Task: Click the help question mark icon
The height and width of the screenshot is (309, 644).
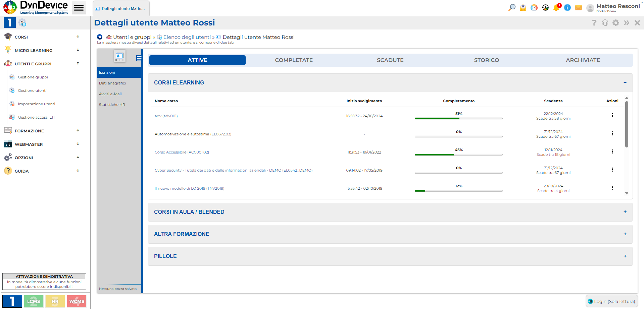Action: pos(594,23)
